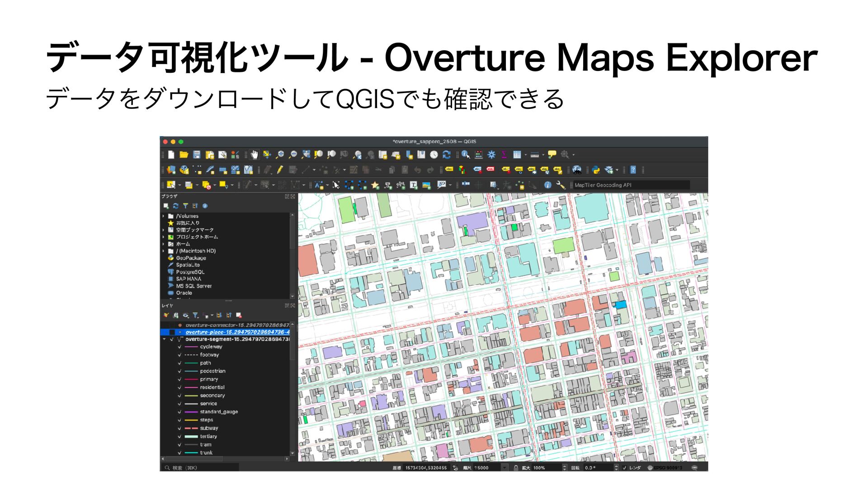Open the 1:5000 scale dropdown
Viewport: 868px width, 488px height.
point(505,468)
